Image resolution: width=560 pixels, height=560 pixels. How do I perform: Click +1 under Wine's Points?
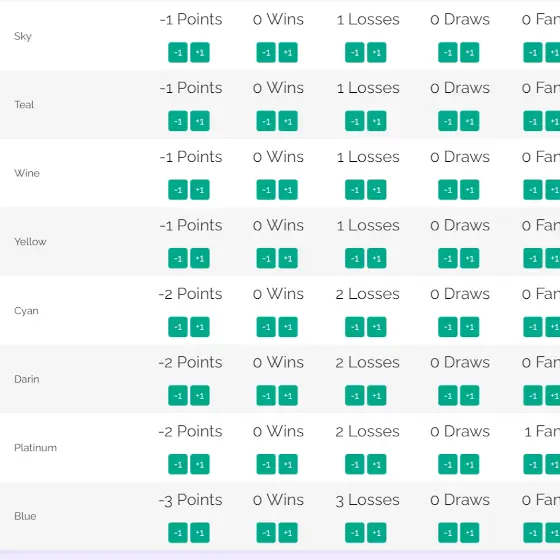point(200,190)
